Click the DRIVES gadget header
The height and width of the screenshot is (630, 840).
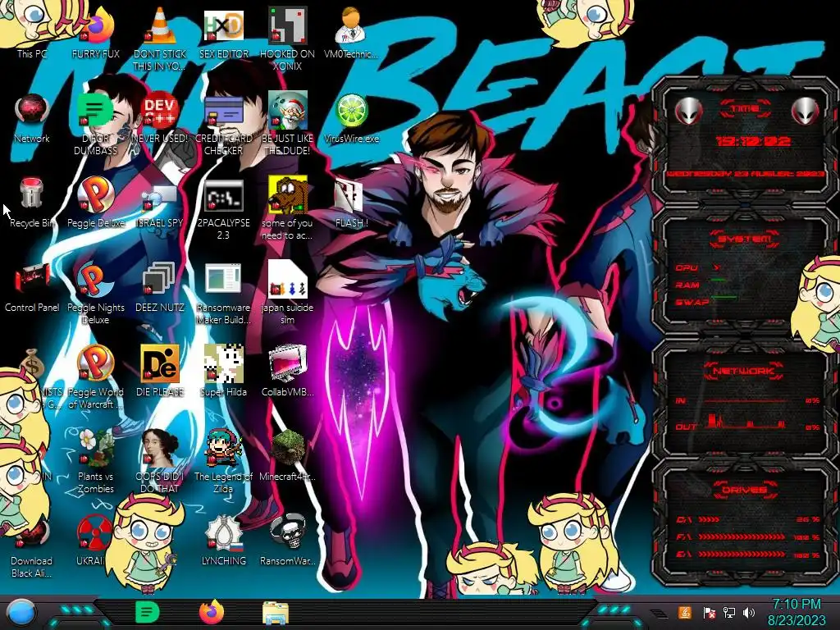[745, 490]
